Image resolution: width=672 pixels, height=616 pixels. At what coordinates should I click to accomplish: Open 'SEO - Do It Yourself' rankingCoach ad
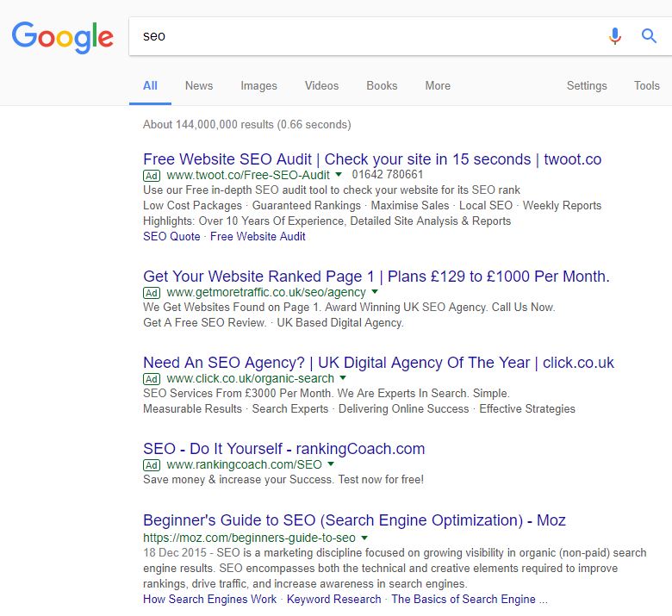(x=283, y=449)
